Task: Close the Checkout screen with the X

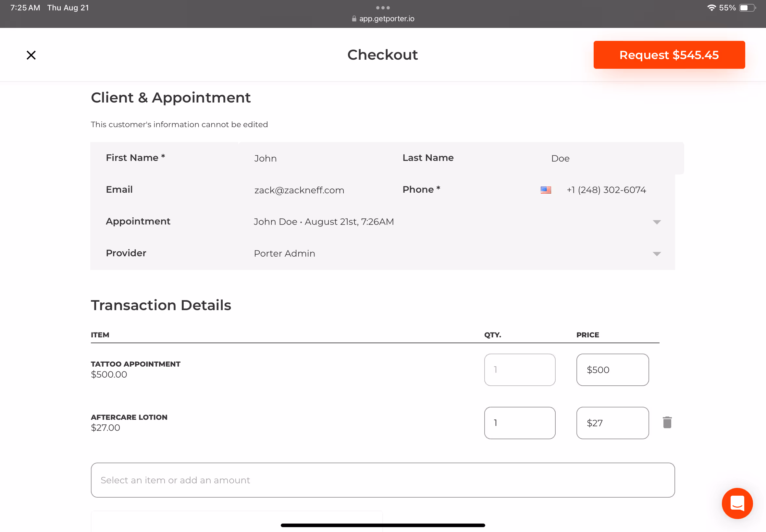Action: point(31,55)
